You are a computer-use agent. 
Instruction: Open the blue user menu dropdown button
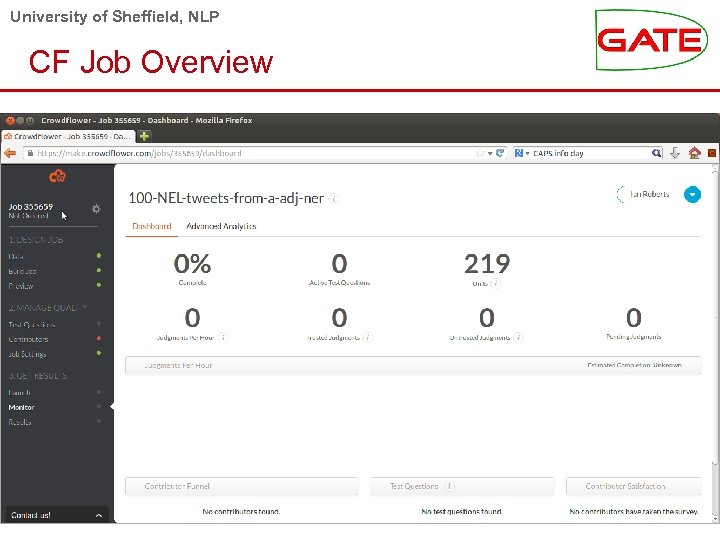(692, 195)
